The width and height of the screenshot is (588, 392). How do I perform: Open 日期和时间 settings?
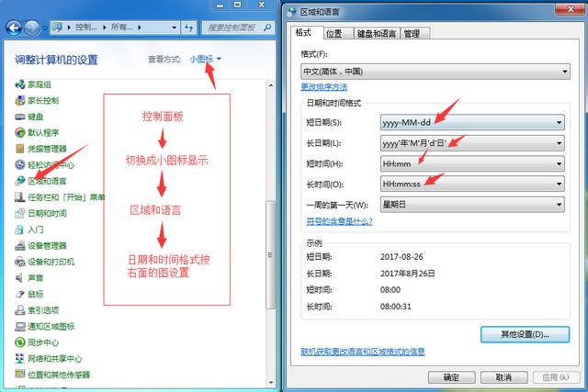(x=46, y=213)
